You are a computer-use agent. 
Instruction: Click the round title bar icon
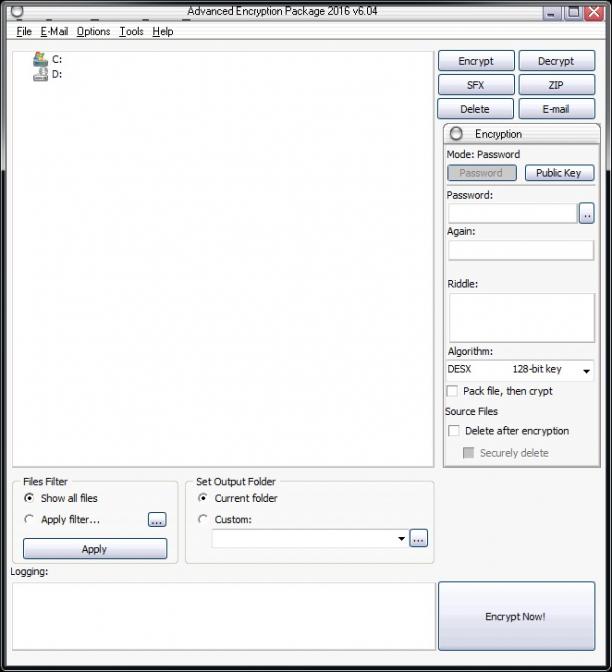click(17, 11)
